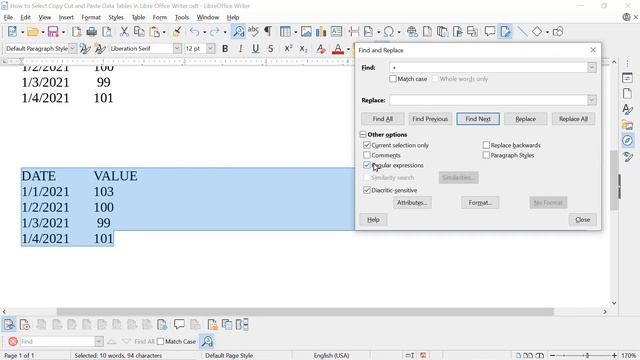Click the Insert Table icon

(x=285, y=32)
